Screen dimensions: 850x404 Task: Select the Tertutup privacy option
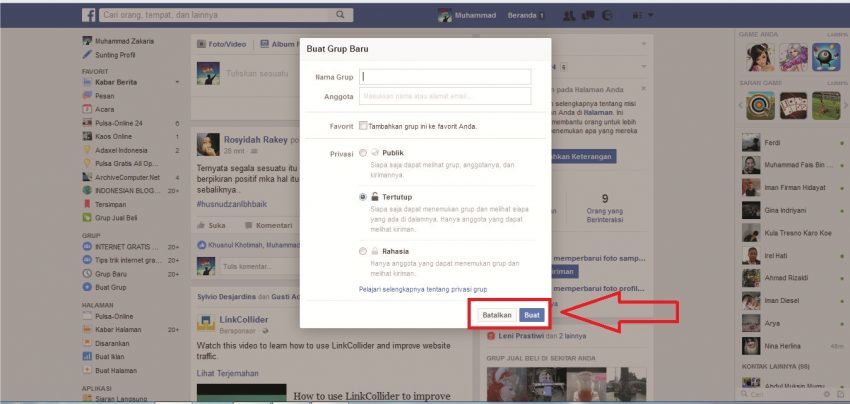click(363, 197)
